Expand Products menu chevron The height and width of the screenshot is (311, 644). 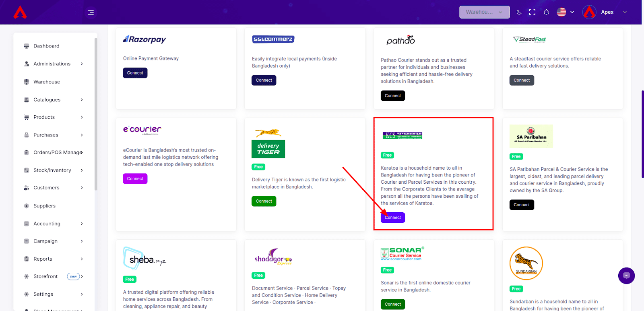82,117
